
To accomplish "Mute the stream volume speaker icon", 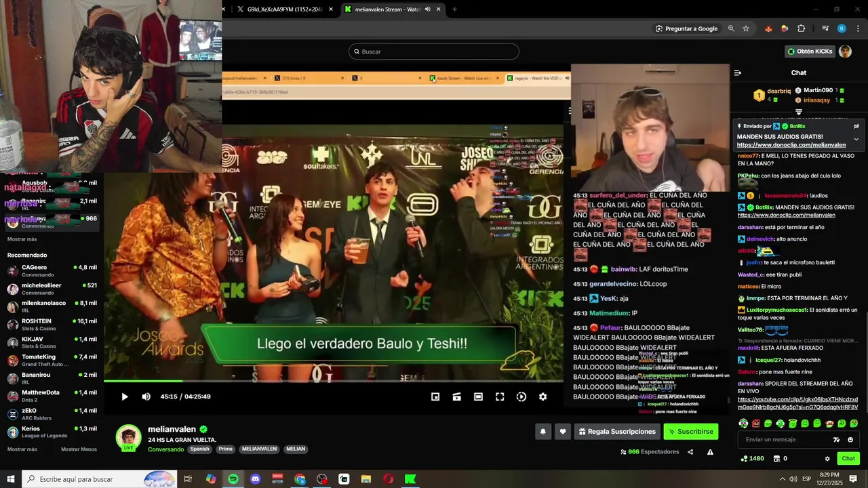I will pos(146,396).
